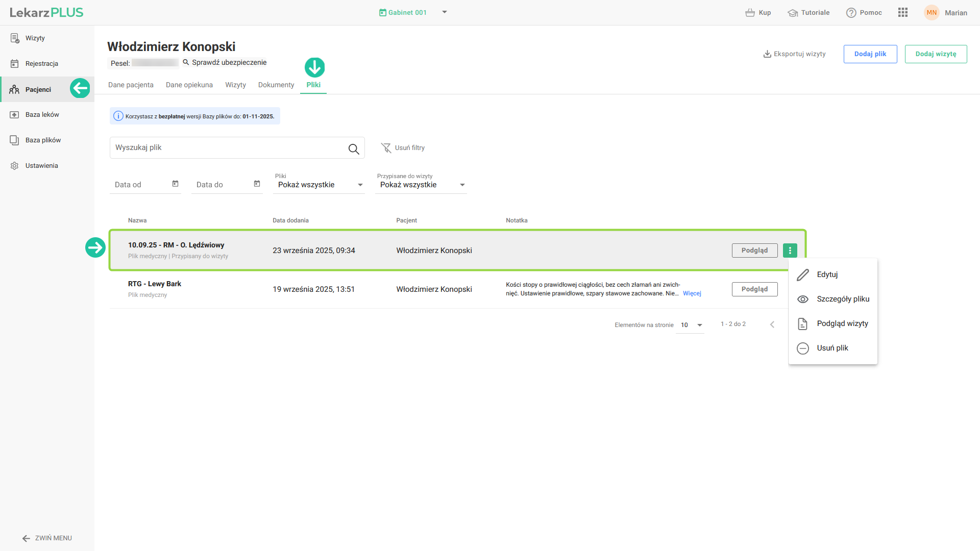Click the MN user avatar
The width and height of the screenshot is (980, 551).
(x=932, y=13)
